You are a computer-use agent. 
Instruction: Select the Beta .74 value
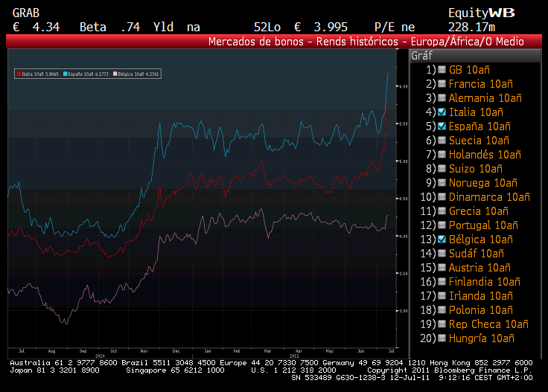[x=109, y=28]
